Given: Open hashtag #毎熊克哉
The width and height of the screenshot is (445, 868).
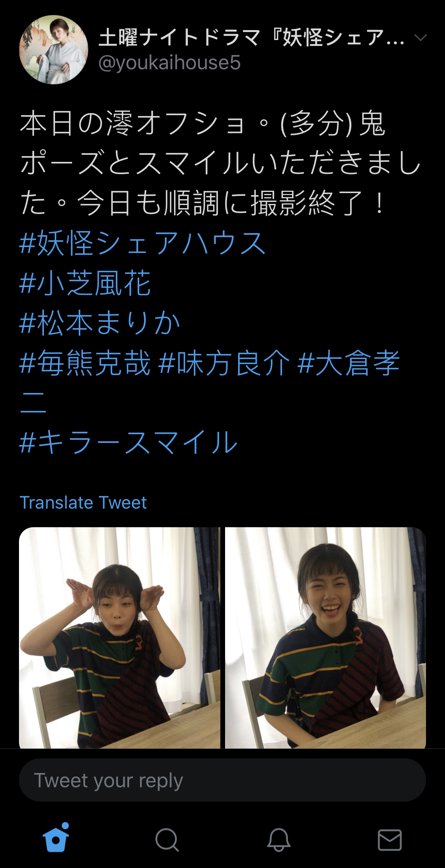Looking at the screenshot, I should point(85,363).
